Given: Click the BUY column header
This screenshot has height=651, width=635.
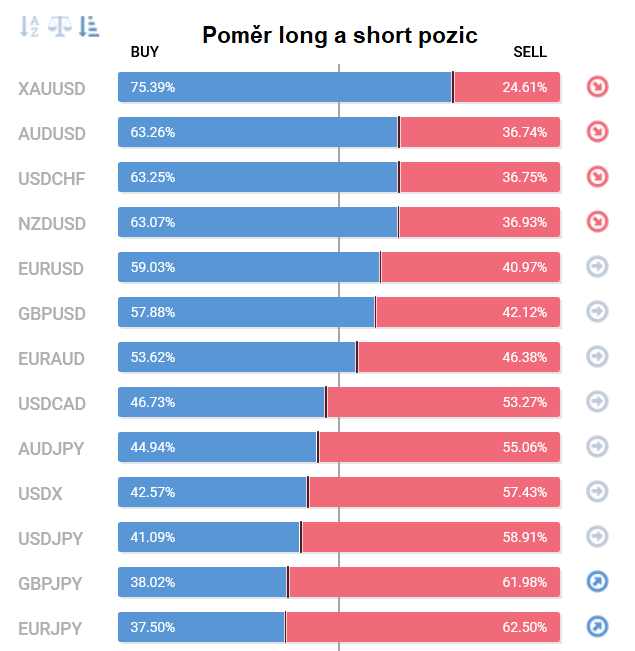Looking at the screenshot, I should tap(145, 52).
